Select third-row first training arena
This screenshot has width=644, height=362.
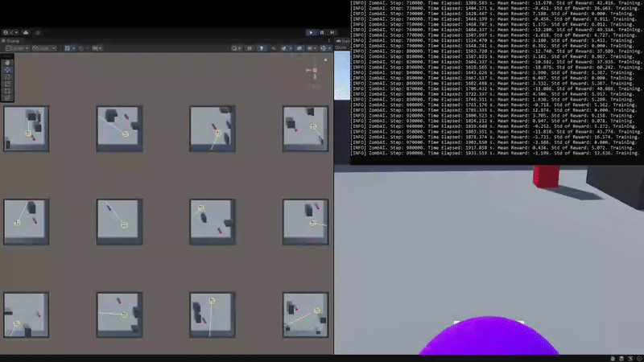point(27,315)
